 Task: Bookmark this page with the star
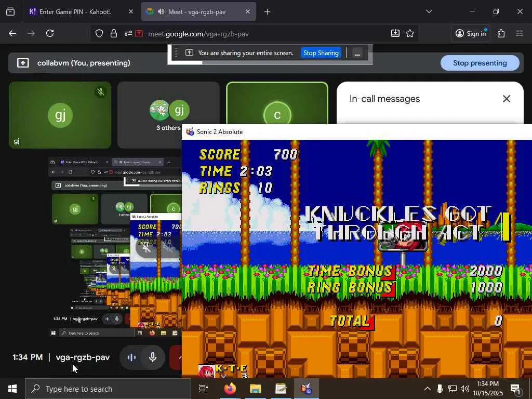coord(410,33)
